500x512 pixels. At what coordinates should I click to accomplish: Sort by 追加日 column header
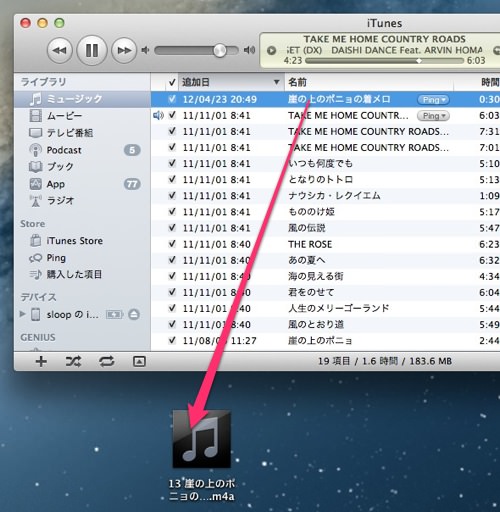(x=231, y=82)
